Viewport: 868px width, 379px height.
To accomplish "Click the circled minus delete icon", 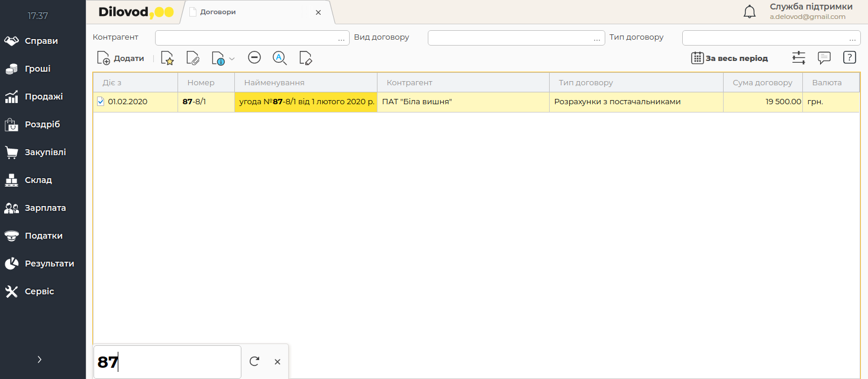I will [254, 57].
